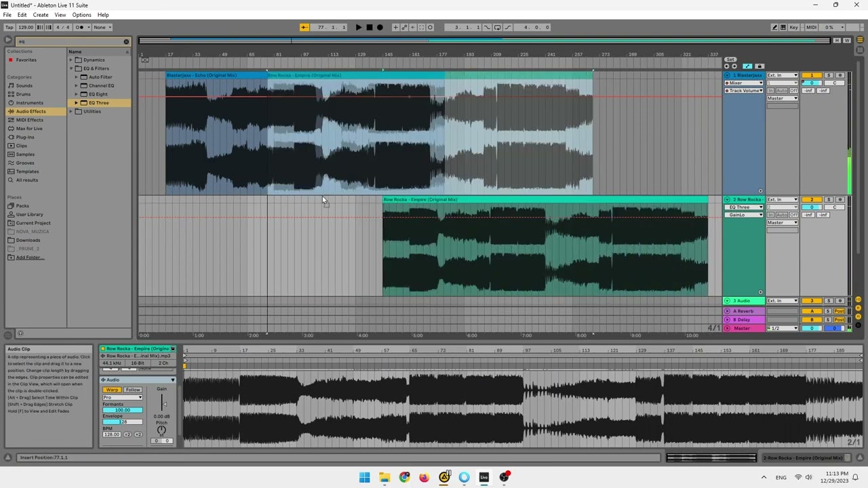
Task: Toggle the metronome button
Action: 81,27
